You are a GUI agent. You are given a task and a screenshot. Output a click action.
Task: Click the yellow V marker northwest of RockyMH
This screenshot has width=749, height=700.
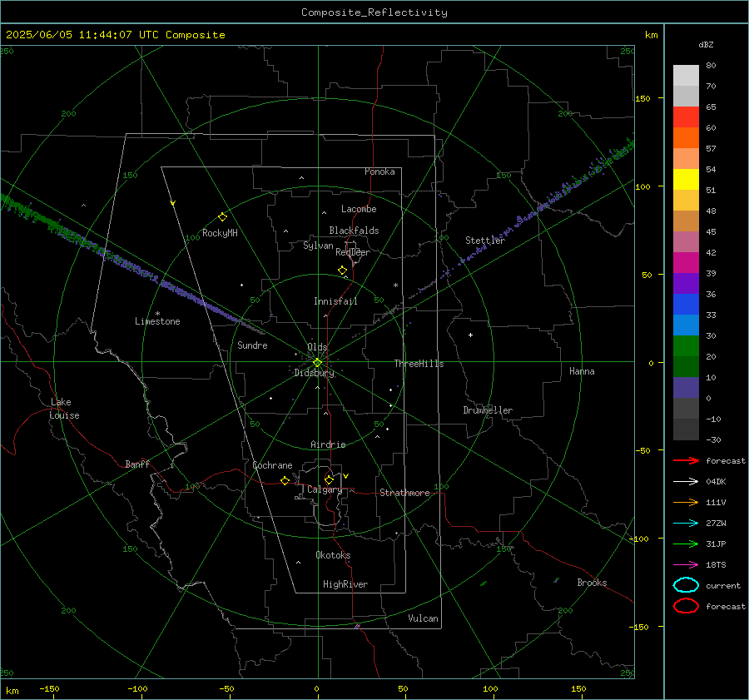[x=173, y=203]
